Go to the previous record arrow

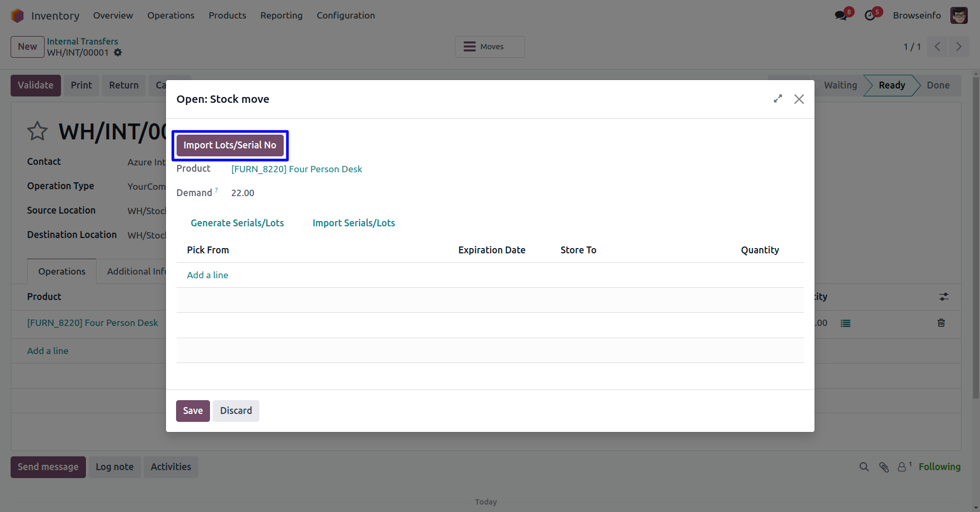(x=937, y=47)
